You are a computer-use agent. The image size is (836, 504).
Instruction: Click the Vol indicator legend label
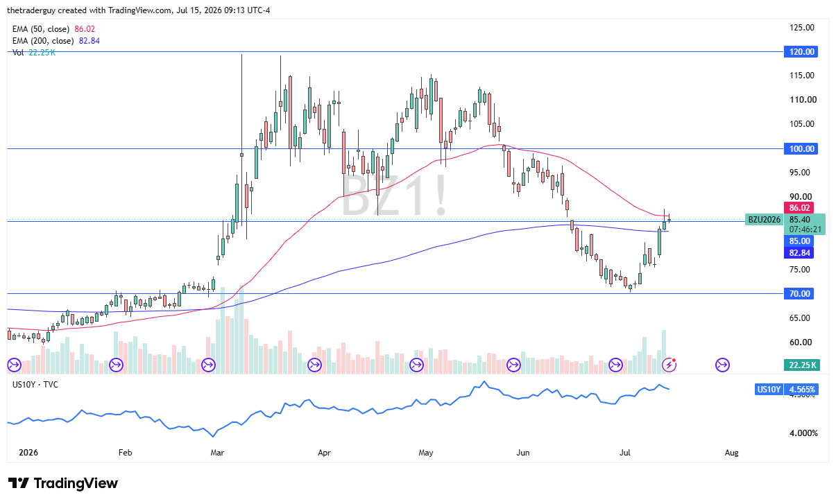point(19,53)
